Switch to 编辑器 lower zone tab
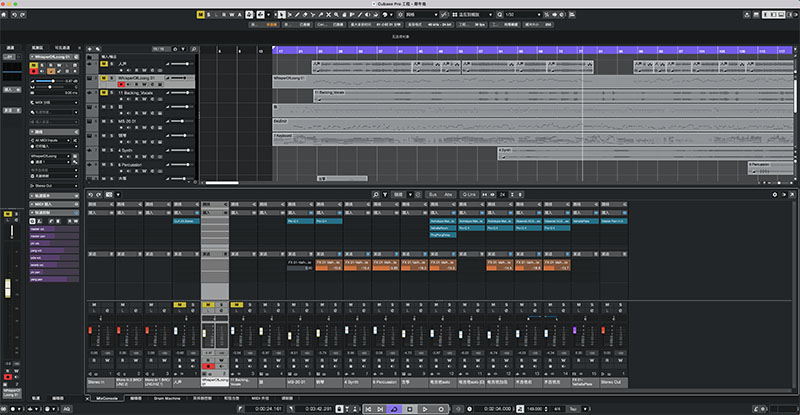 pyautogui.click(x=136, y=398)
